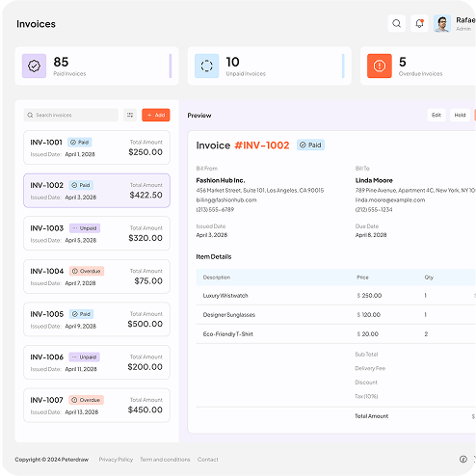Viewport: 476px width, 476px height.
Task: Click the Hold button in Preview
Action: click(x=460, y=115)
